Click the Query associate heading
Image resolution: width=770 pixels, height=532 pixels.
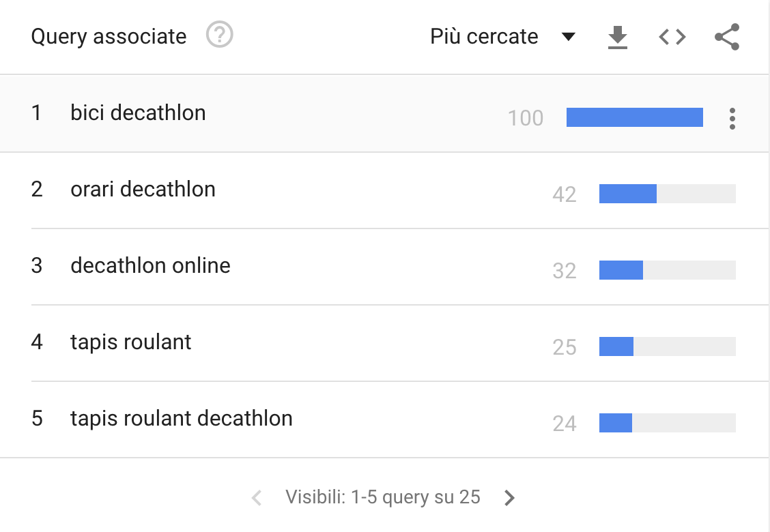click(x=107, y=37)
